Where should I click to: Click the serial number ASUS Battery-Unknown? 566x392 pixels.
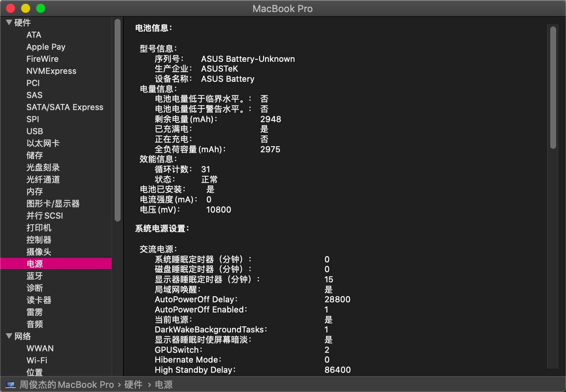click(x=248, y=59)
